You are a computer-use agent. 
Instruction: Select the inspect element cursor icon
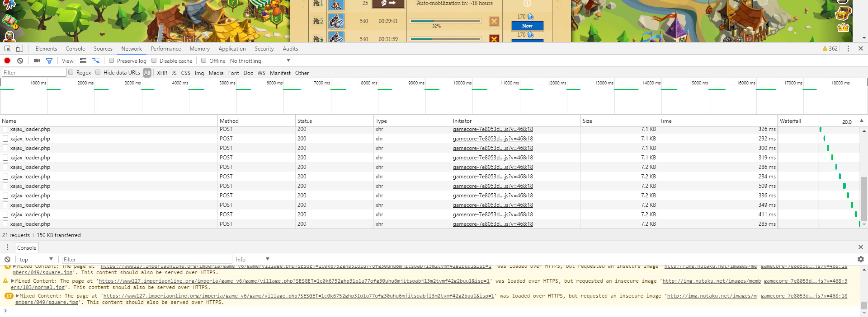(7, 48)
